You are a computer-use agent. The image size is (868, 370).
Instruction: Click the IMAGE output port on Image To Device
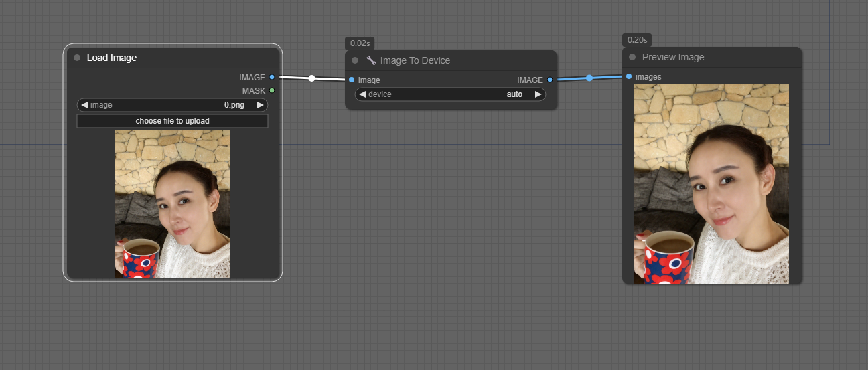click(x=550, y=80)
